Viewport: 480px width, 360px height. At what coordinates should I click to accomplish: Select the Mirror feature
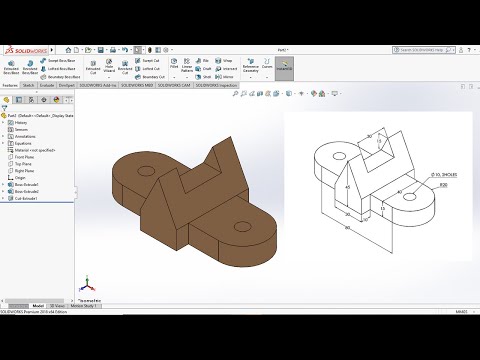[x=224, y=77]
